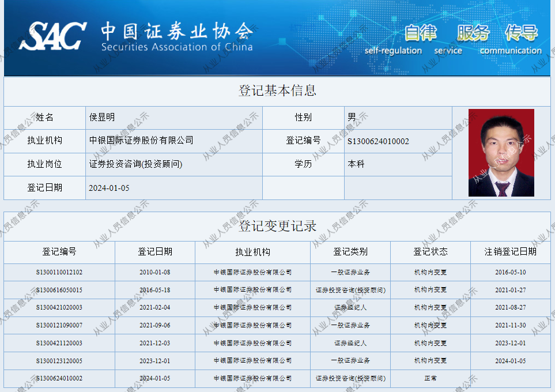
Task: Select the 传导 banner heading
Action: tap(521, 33)
